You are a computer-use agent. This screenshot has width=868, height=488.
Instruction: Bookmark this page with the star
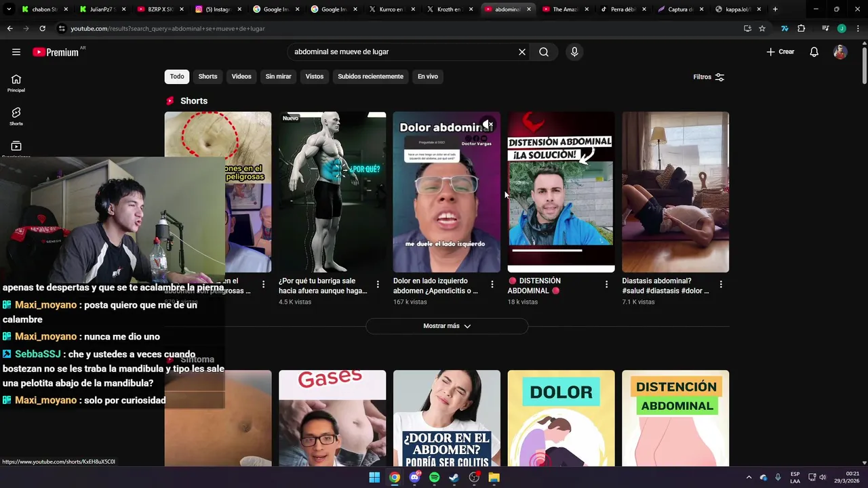coord(762,28)
